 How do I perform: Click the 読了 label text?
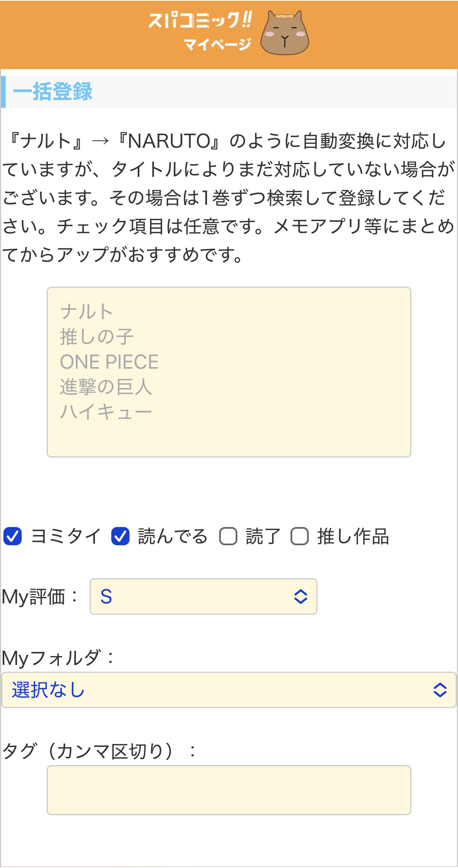pos(263,536)
